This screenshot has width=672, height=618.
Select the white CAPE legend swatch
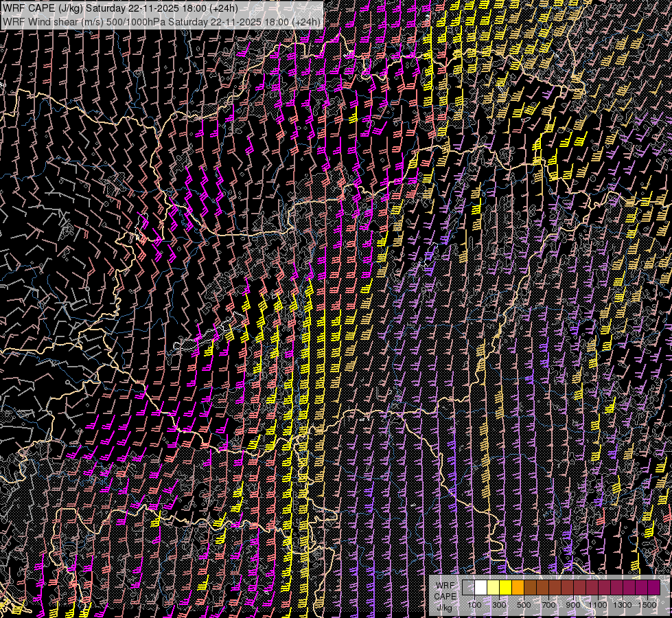(480, 588)
